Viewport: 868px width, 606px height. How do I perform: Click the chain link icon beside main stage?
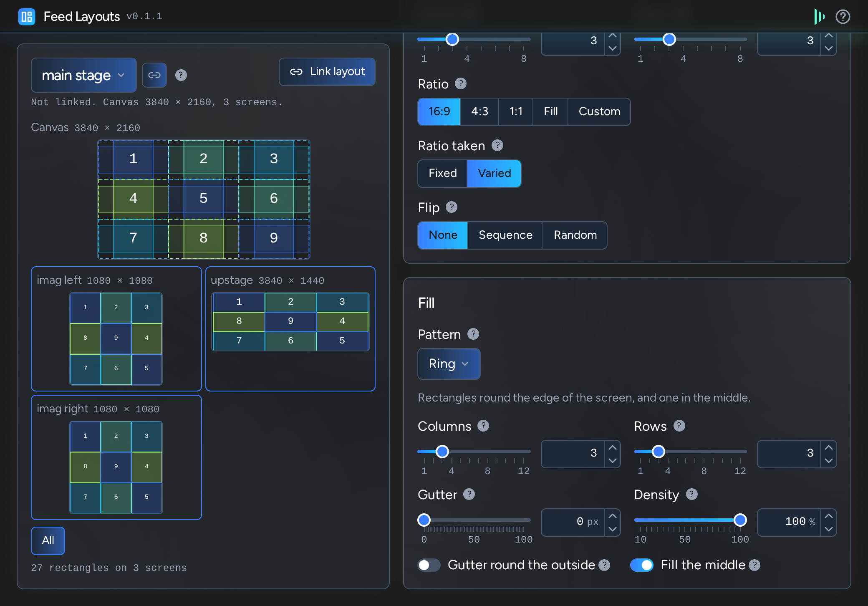(154, 75)
